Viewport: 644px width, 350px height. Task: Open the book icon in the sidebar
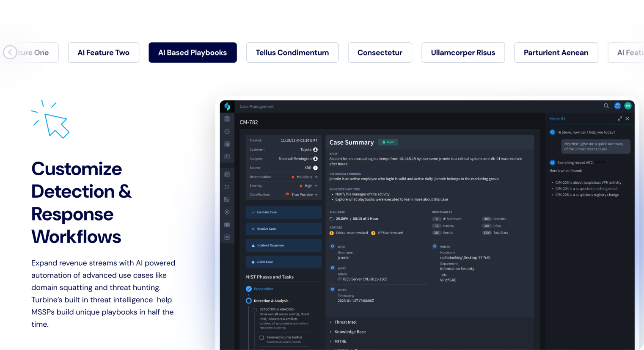pos(227,225)
